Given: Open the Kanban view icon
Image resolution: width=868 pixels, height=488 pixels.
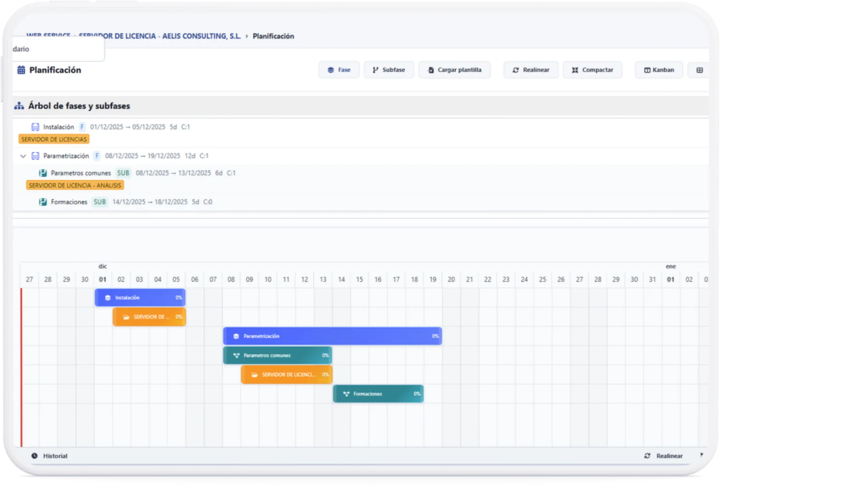Looking at the screenshot, I should click(647, 70).
